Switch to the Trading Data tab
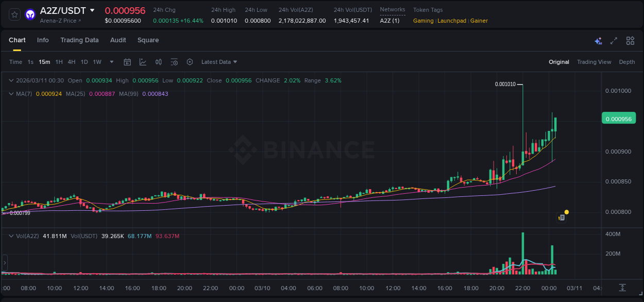The height and width of the screenshot is (302, 644). (x=80, y=40)
